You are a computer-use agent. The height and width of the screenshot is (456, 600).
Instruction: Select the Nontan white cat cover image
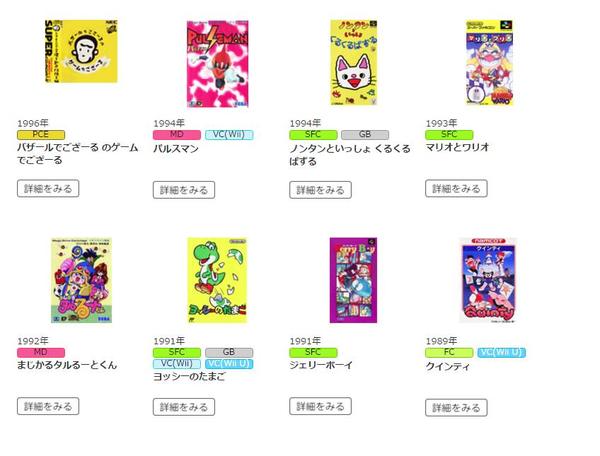354,63
